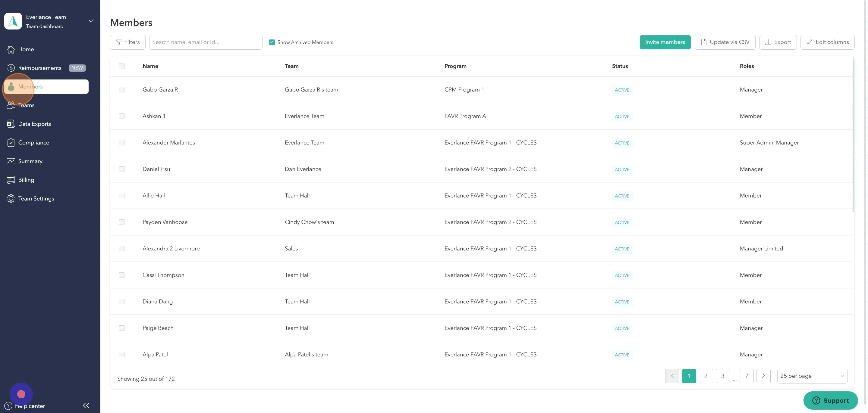Uncheck Show Archived Members checkbox
The height and width of the screenshot is (413, 868).
pyautogui.click(x=272, y=42)
